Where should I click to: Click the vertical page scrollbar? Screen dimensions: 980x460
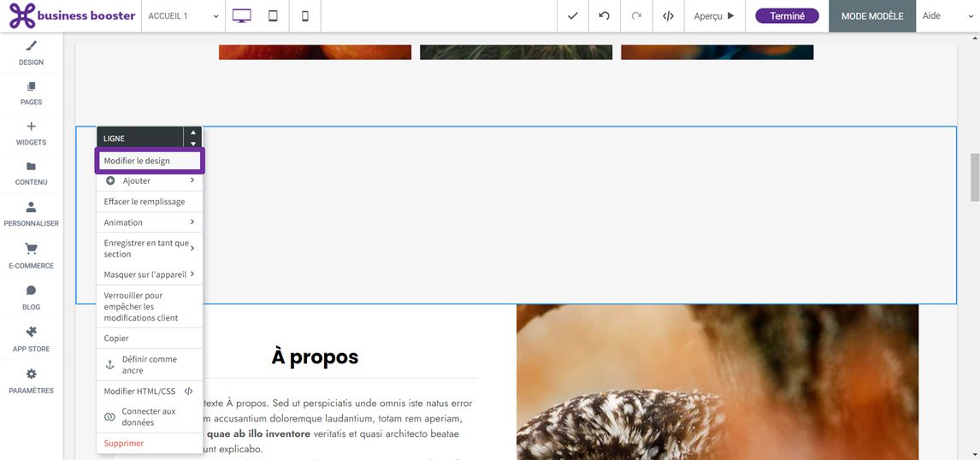974,177
